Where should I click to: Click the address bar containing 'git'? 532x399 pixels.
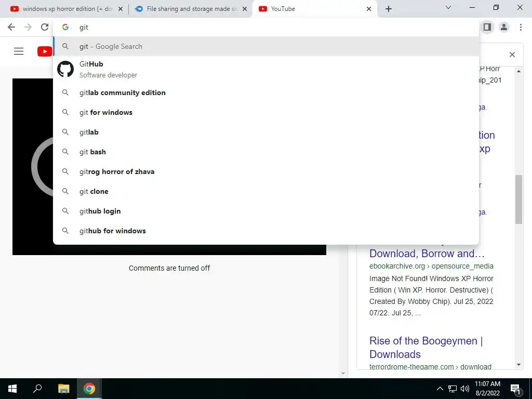pos(266,27)
